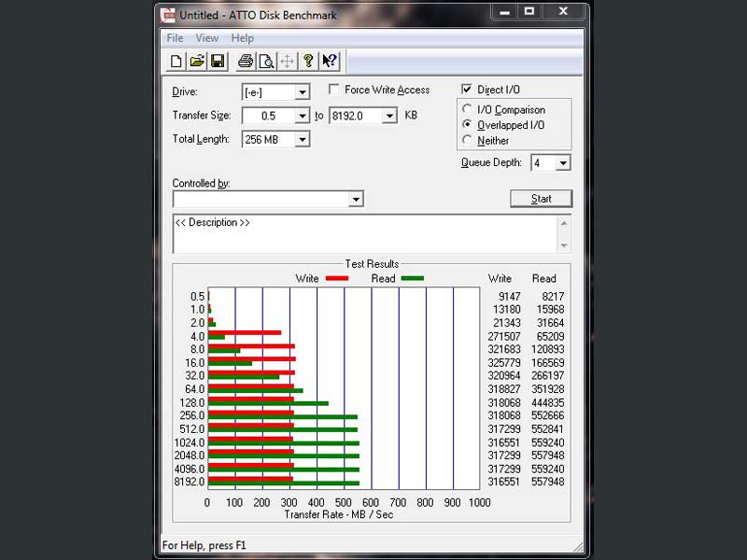Viewport: 747px width, 560px height.
Task: Open the Drive dropdown list
Action: (302, 92)
